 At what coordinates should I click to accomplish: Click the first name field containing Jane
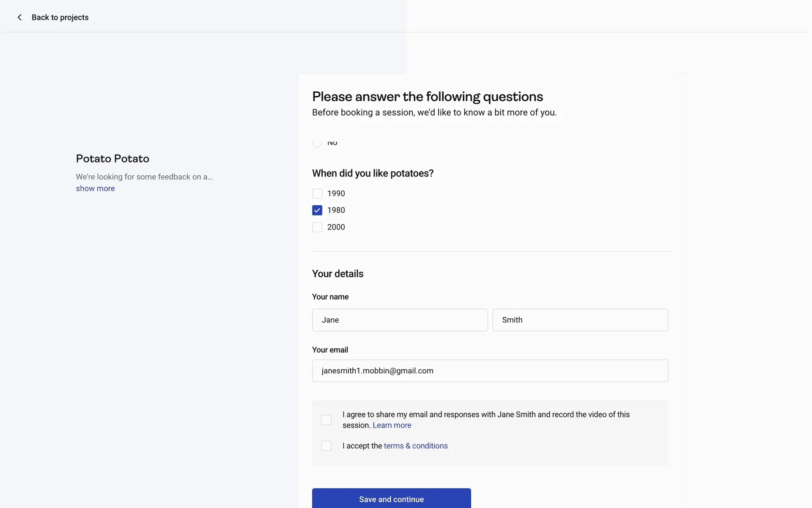[400, 320]
